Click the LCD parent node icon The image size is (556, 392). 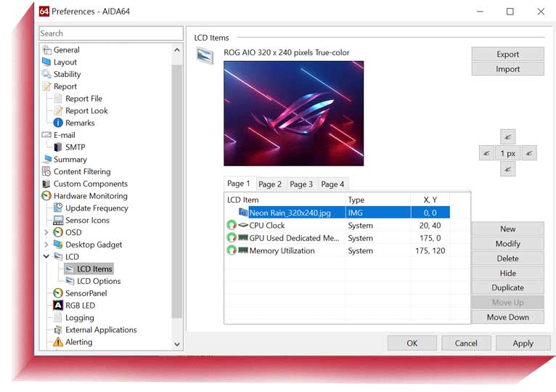coord(58,256)
